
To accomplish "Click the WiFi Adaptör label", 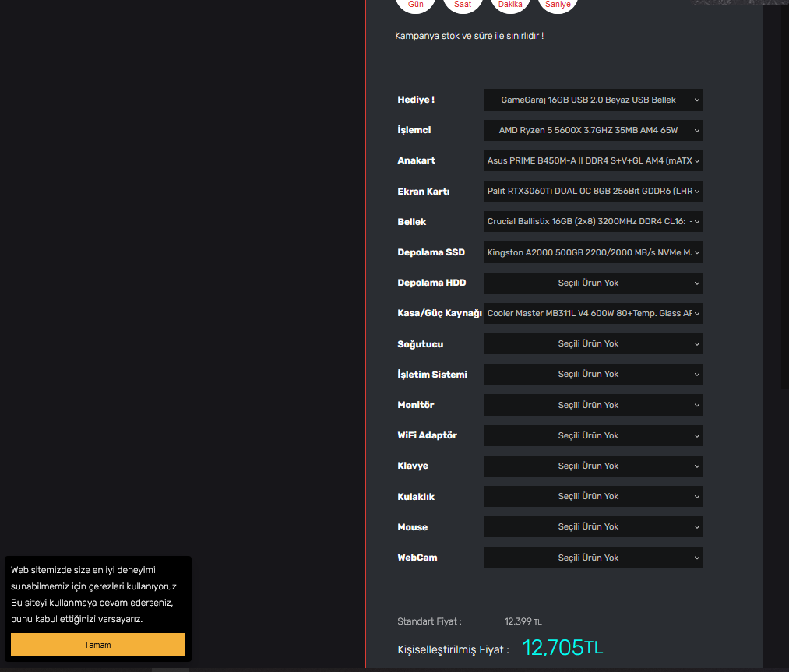I will click(427, 435).
